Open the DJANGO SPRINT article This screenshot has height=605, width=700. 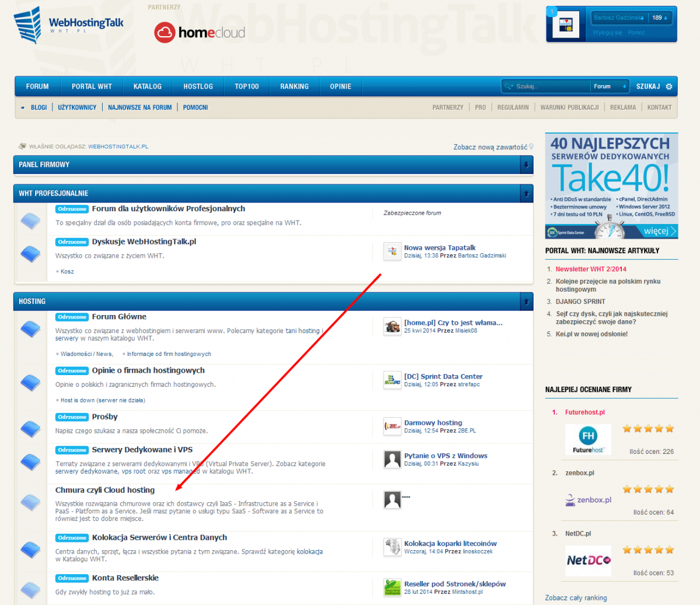[x=580, y=302]
